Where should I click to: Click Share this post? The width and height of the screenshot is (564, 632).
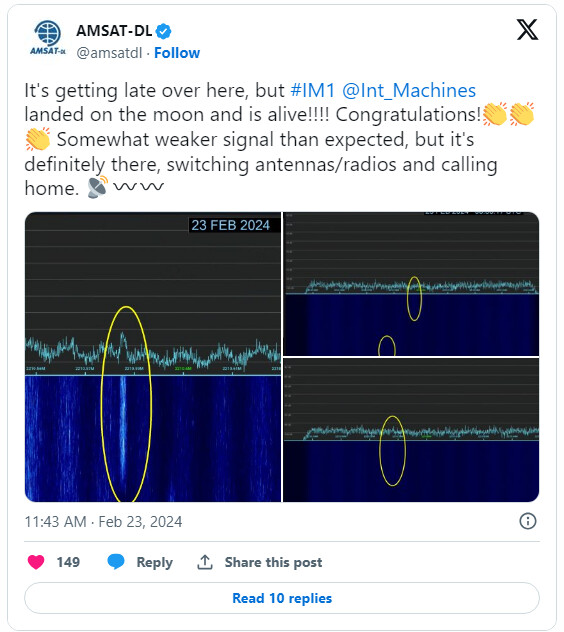pyautogui.click(x=273, y=562)
